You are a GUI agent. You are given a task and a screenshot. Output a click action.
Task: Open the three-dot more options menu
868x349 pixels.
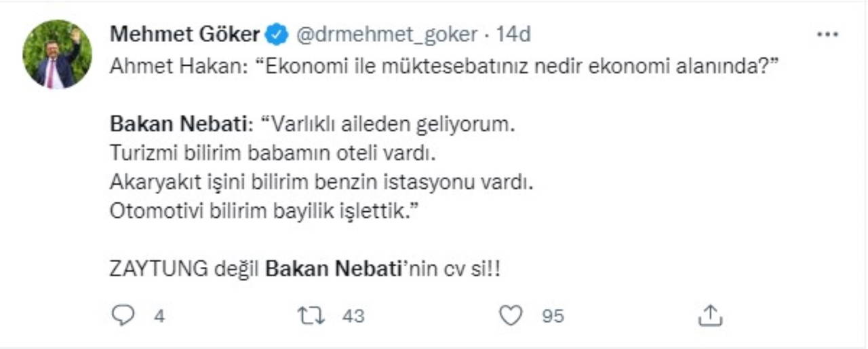coord(827,34)
